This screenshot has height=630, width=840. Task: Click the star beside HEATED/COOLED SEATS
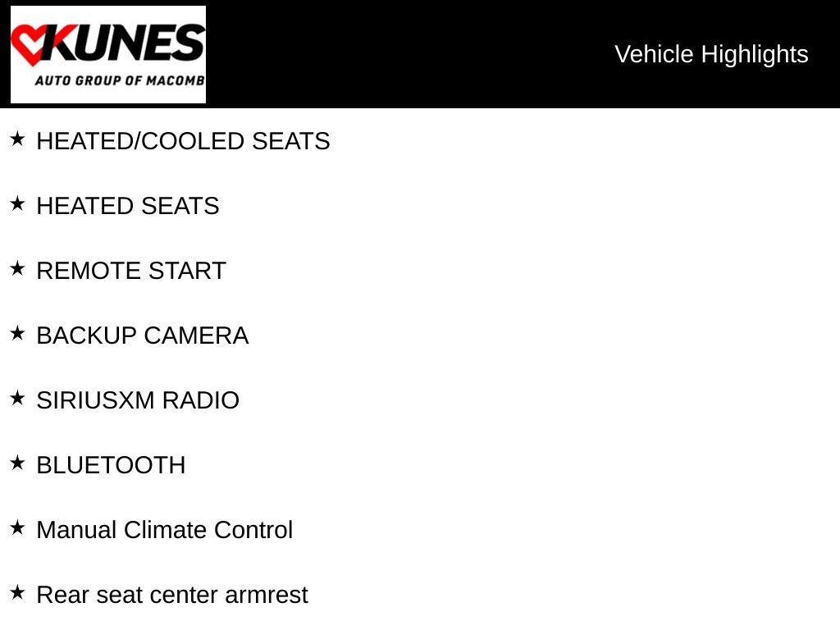coord(17,139)
